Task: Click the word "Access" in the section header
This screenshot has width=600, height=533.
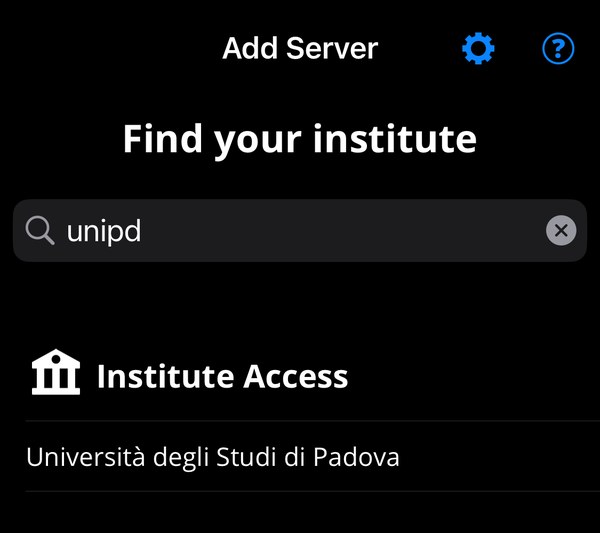Action: click(296, 376)
